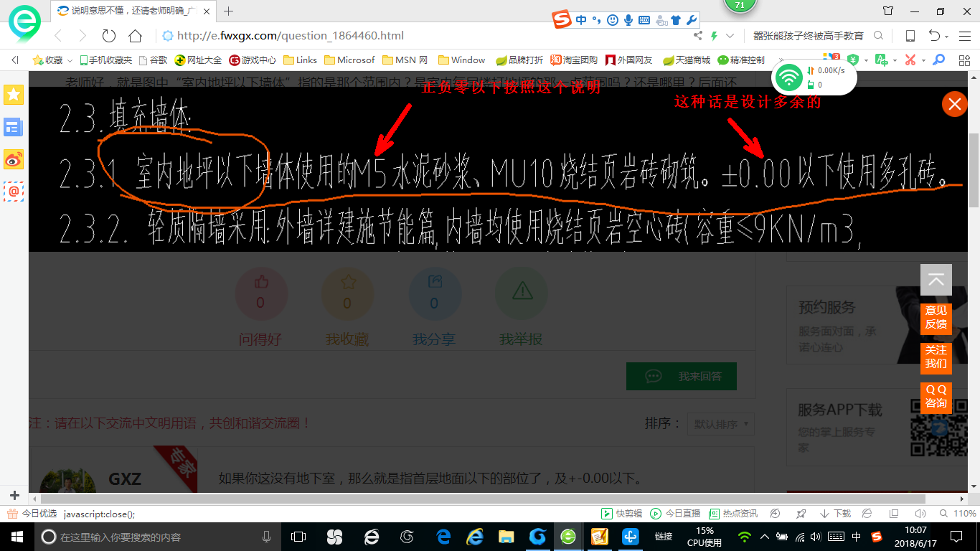Open sidebar news list icon
This screenshot has height=551, width=980.
coord(14,127)
